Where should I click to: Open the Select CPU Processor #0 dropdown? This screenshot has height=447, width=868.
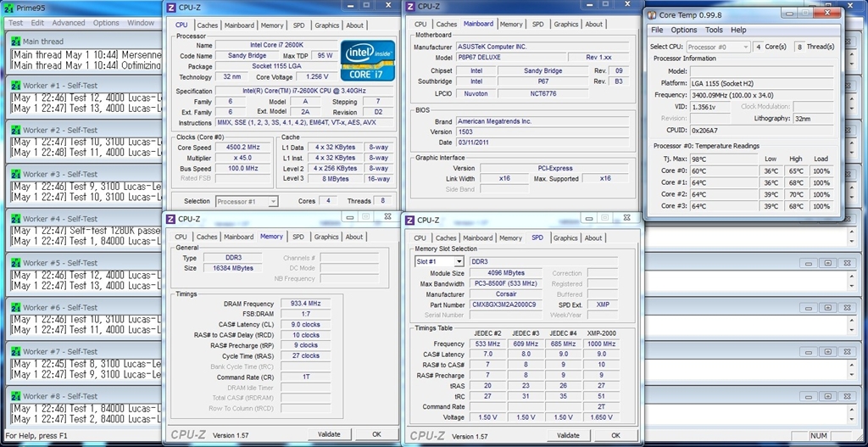719,47
